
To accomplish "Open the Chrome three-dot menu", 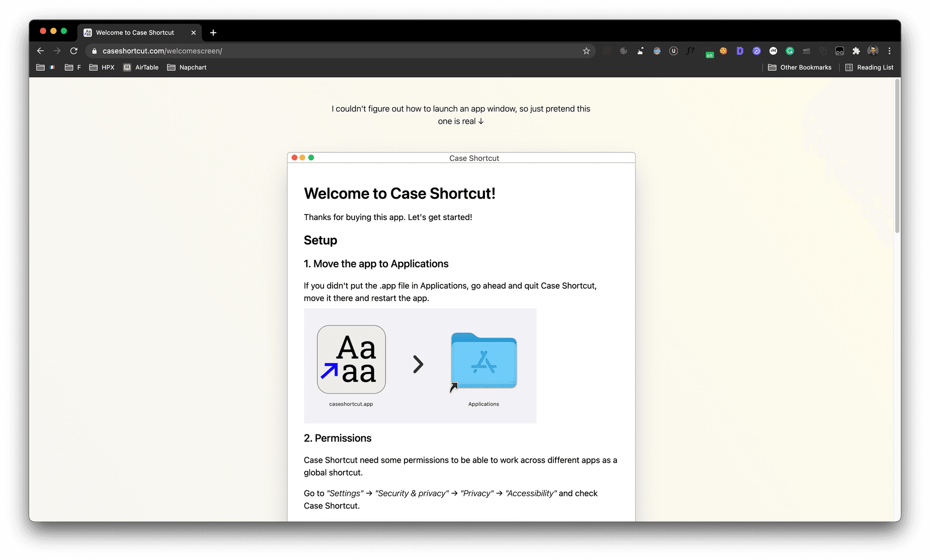I will (889, 51).
